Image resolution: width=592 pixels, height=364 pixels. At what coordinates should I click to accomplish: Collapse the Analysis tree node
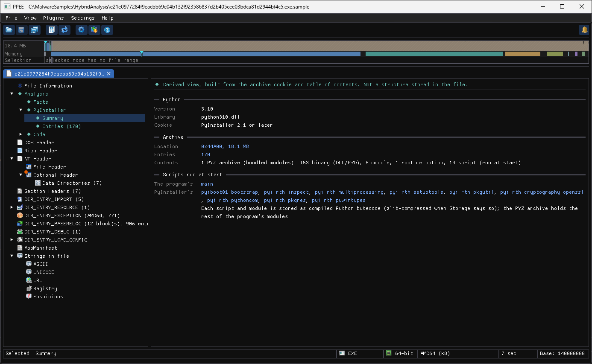pyautogui.click(x=12, y=94)
